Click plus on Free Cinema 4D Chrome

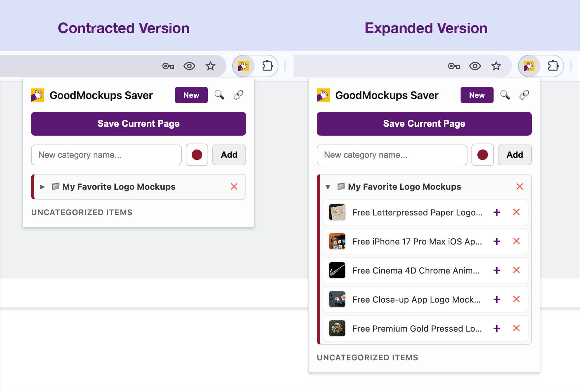click(x=497, y=271)
